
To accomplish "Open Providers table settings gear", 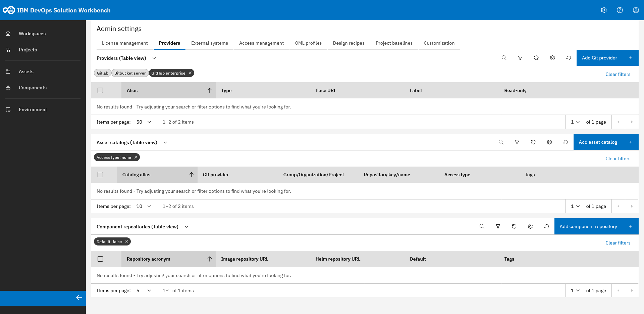I will 552,58.
